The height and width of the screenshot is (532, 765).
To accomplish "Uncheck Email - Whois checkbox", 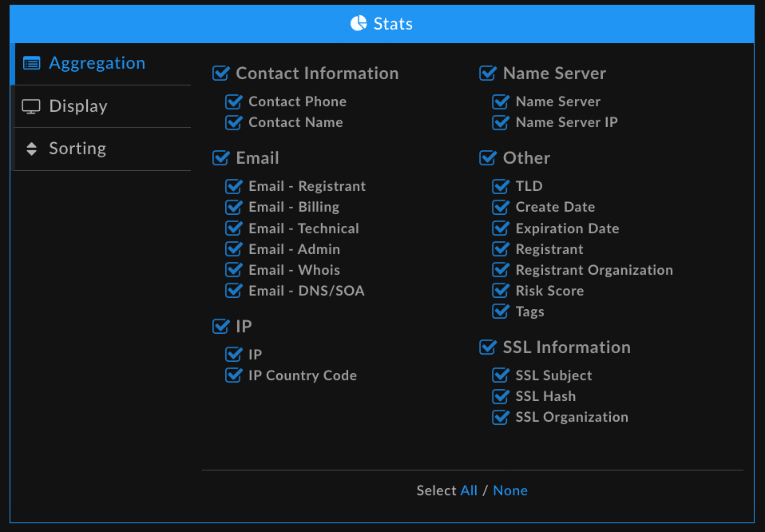I will tap(234, 270).
